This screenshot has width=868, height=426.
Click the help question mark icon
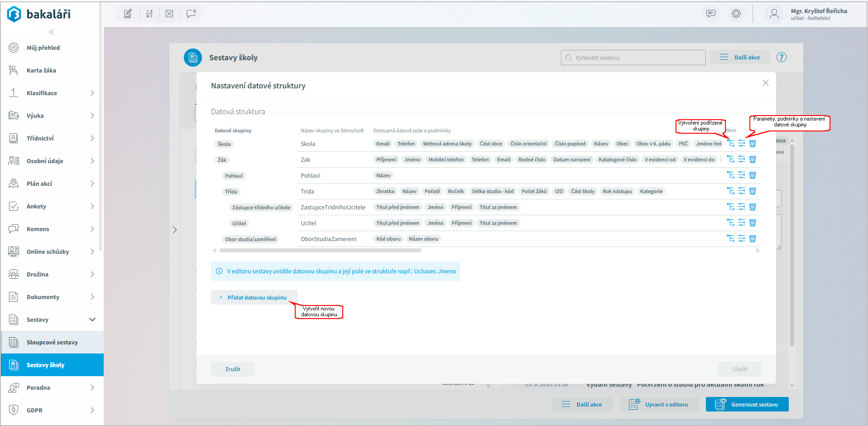[x=782, y=58]
